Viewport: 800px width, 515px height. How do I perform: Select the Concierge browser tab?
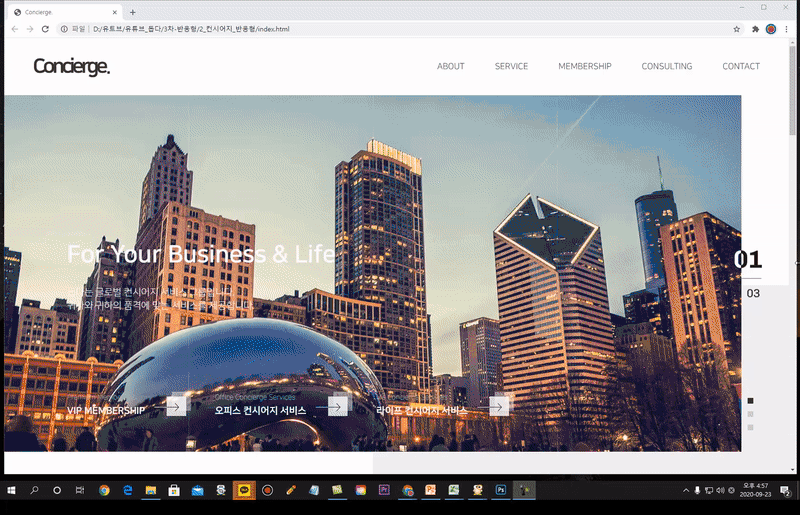click(64, 12)
